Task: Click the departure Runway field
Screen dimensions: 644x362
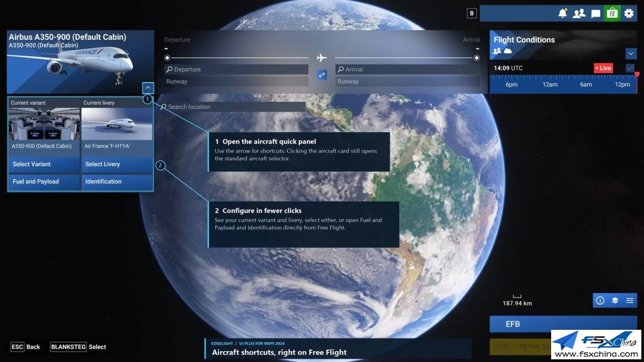Action: tap(237, 82)
